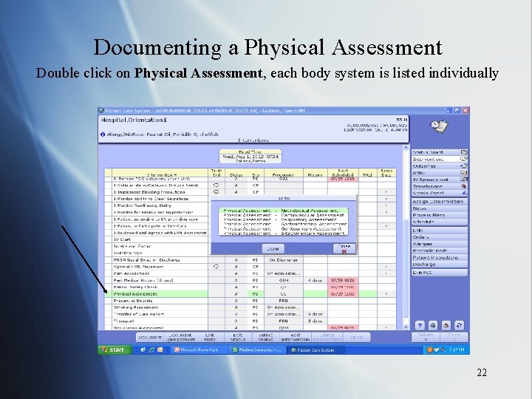Click Exit PCS
This screenshot has height=399, width=532.
tap(440, 273)
